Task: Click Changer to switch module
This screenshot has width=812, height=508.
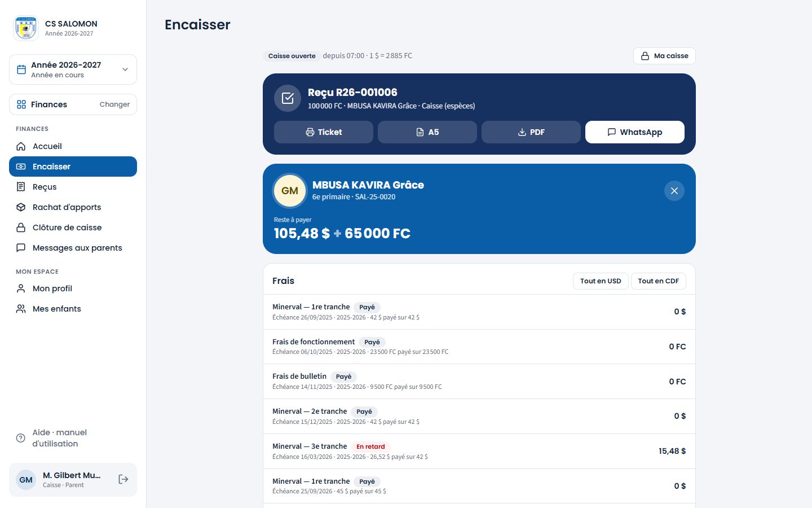Action: coord(114,104)
